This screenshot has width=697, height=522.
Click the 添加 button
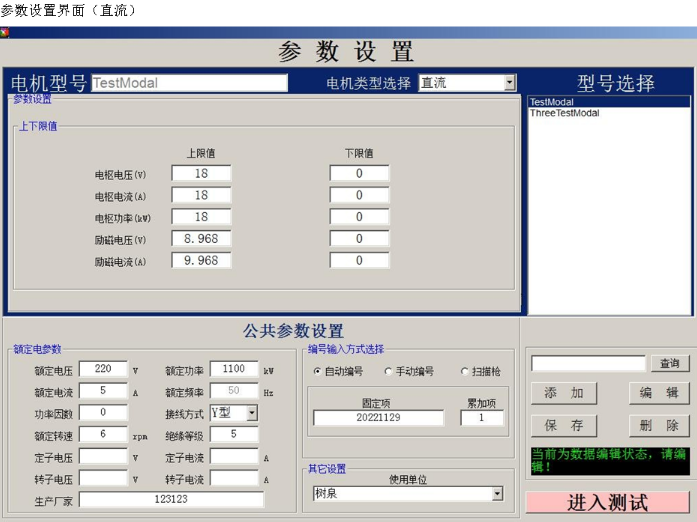tap(563, 393)
